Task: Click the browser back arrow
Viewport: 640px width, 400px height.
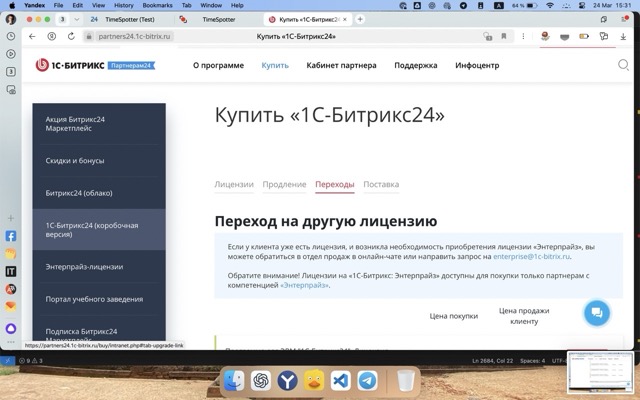Action: (32, 37)
